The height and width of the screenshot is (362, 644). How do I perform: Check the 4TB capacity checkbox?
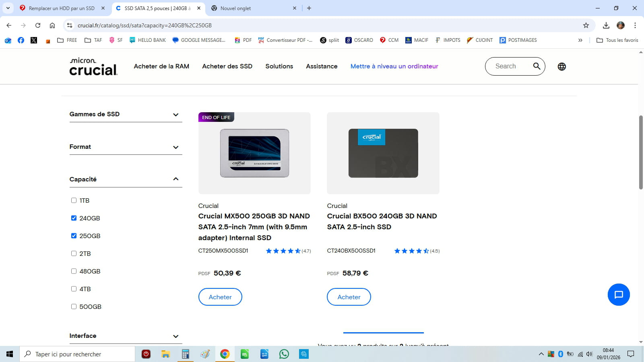click(x=74, y=289)
